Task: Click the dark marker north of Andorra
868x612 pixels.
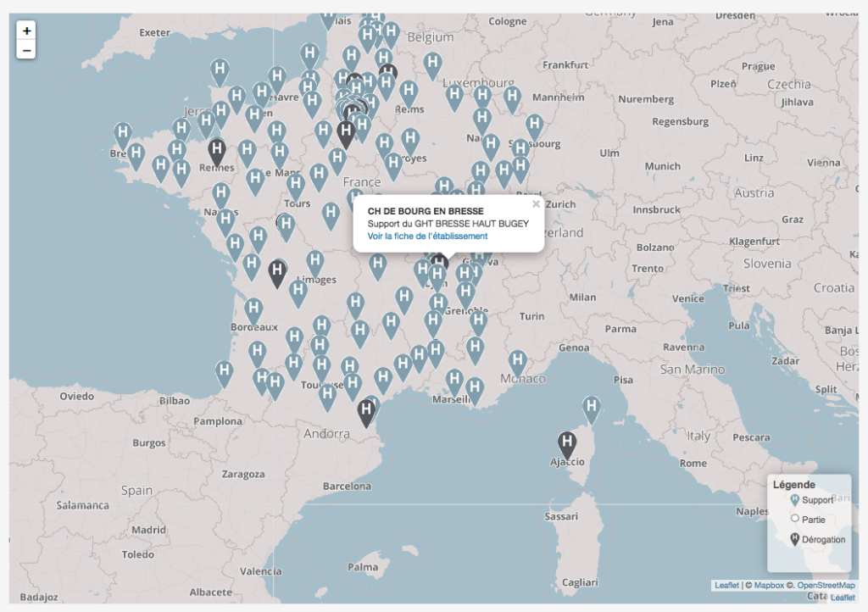Action: (x=366, y=411)
